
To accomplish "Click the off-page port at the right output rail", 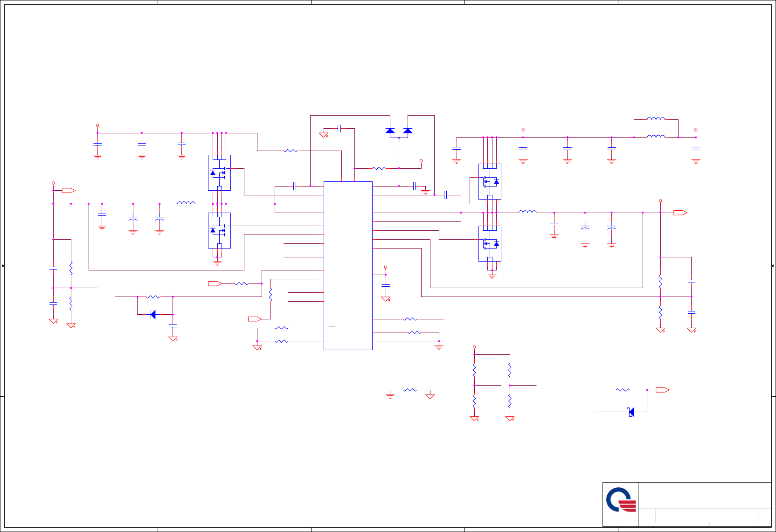I will (x=680, y=213).
